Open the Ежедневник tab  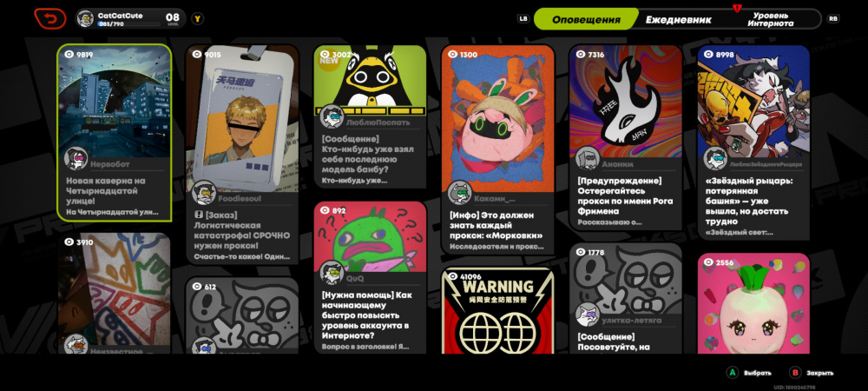point(678,19)
